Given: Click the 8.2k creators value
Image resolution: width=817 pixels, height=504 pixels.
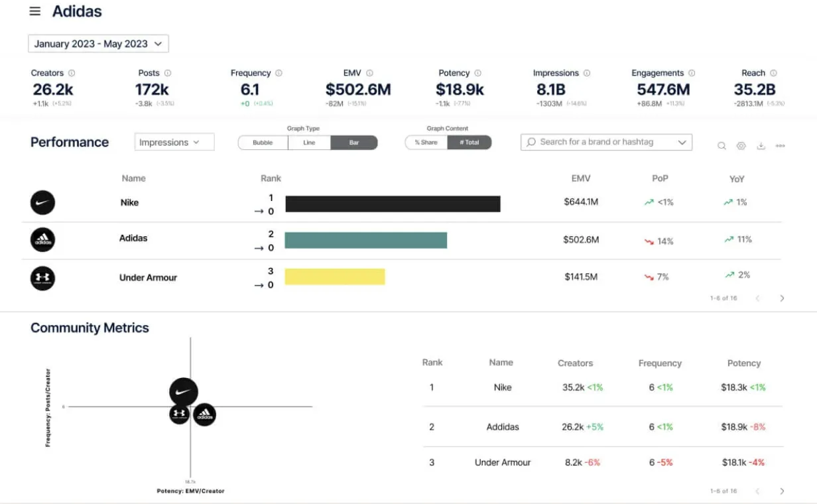Looking at the screenshot, I should coord(574,462).
